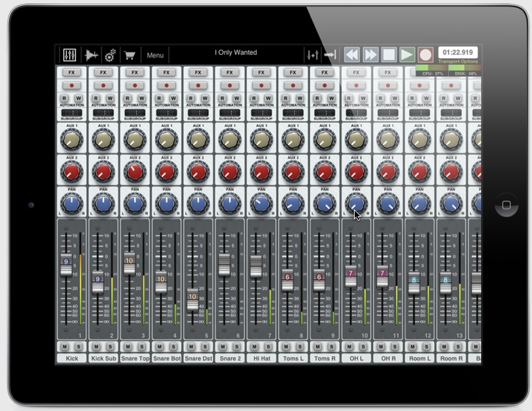Select the Room L track name label
The width and height of the screenshot is (532, 411).
(419, 359)
